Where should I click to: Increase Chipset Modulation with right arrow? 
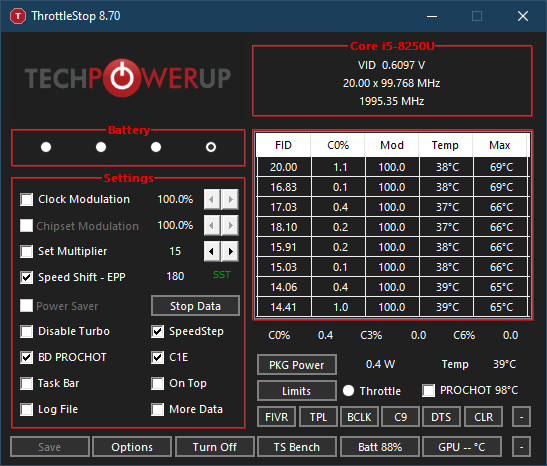click(x=230, y=225)
